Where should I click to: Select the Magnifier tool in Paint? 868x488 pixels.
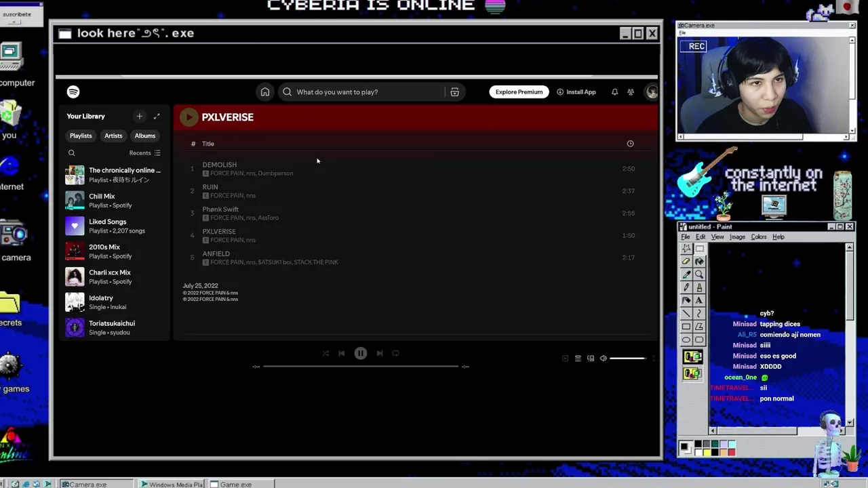tap(699, 274)
